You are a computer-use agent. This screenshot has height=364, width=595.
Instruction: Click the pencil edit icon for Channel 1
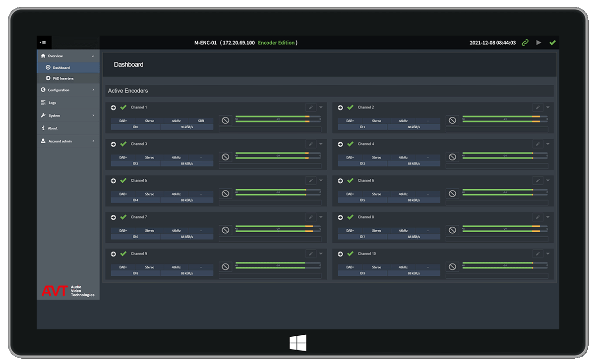click(x=311, y=107)
